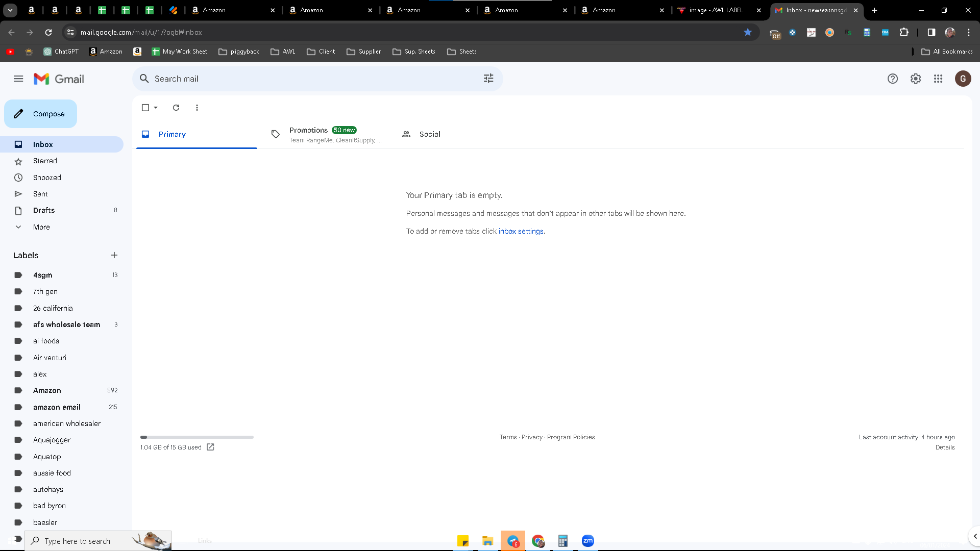Click the Gmail logo
Image resolution: width=980 pixels, height=551 pixels.
[x=59, y=79]
